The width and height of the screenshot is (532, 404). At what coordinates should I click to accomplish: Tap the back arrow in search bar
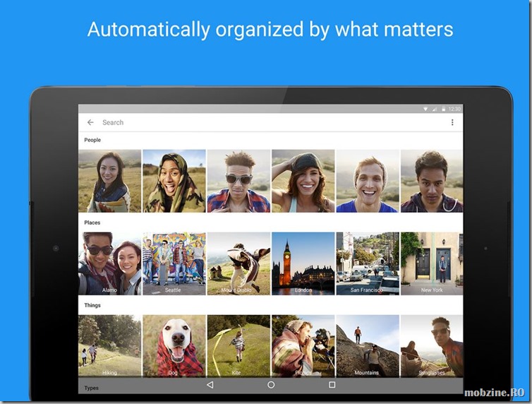click(x=90, y=122)
